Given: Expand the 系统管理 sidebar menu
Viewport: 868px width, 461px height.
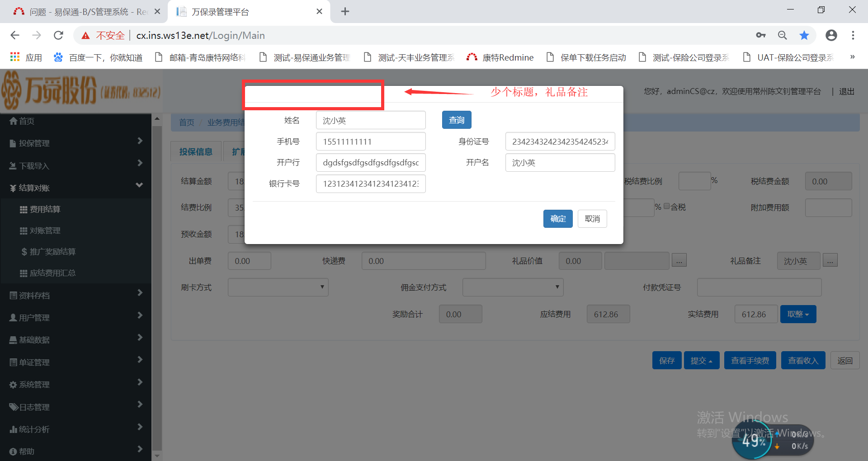Looking at the screenshot, I should (x=75, y=385).
